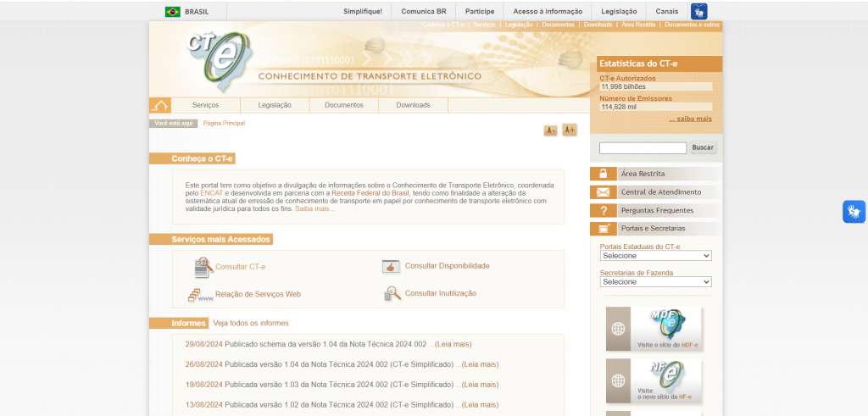
Task: Click the Consultar CT-e text link
Action: tap(240, 267)
